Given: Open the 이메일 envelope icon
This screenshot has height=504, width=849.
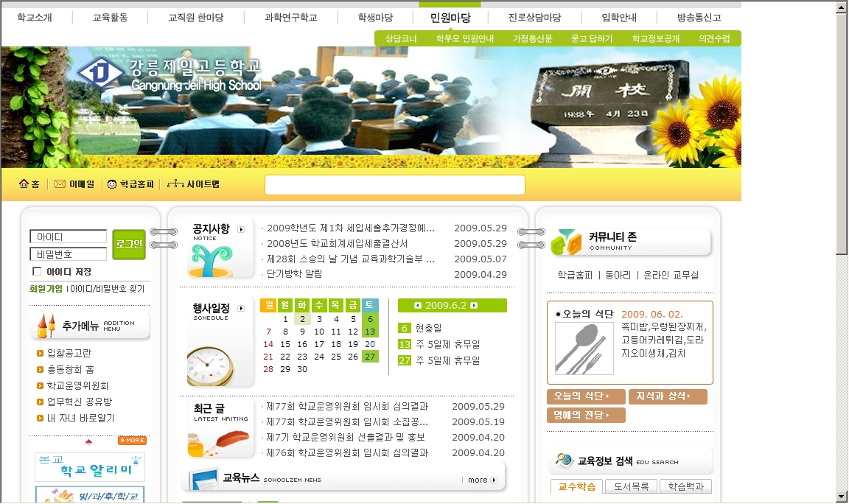Looking at the screenshot, I should (x=60, y=184).
